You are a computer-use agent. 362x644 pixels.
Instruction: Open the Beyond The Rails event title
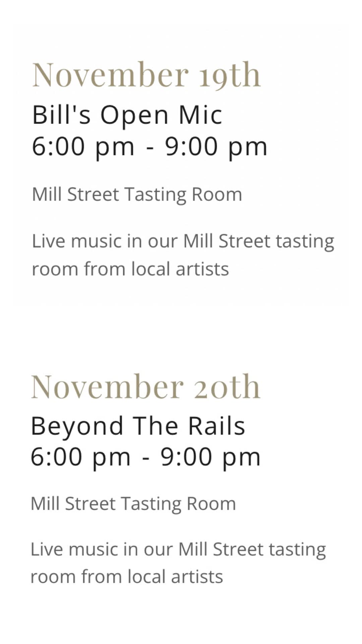[x=138, y=426]
